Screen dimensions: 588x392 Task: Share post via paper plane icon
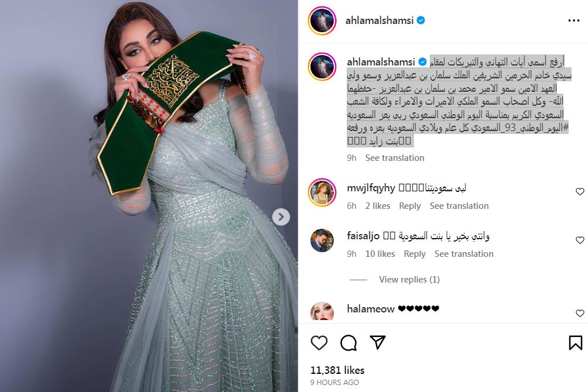tap(378, 342)
